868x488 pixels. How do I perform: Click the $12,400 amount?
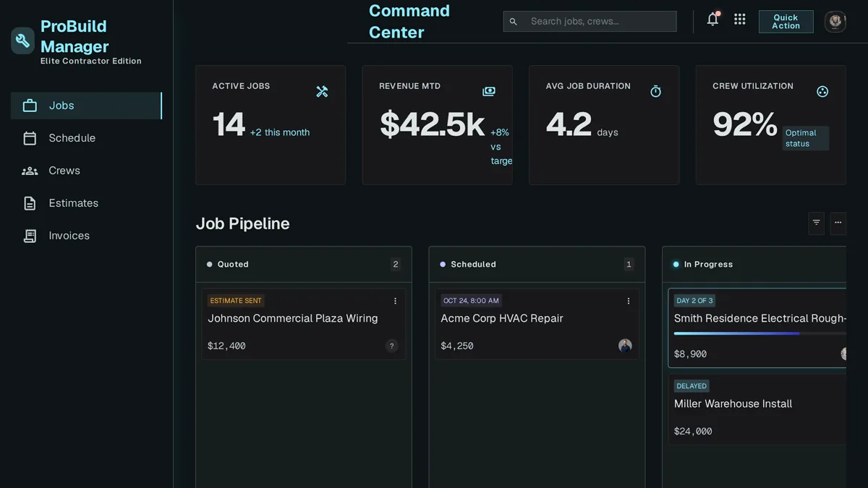(226, 346)
